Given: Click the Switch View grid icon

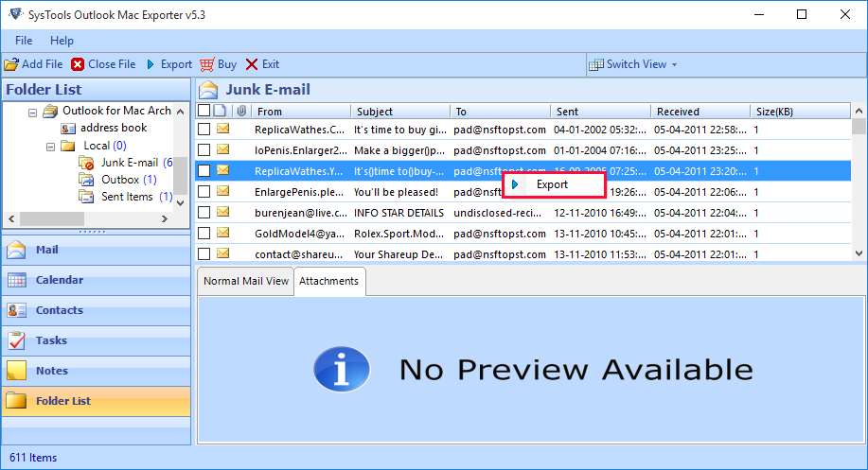Looking at the screenshot, I should coord(596,64).
